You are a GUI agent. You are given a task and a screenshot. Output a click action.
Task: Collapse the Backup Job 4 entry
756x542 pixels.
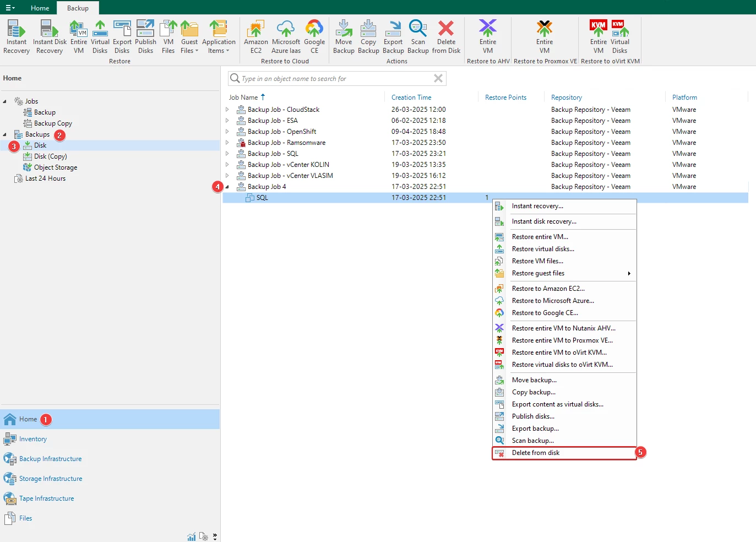[227, 187]
